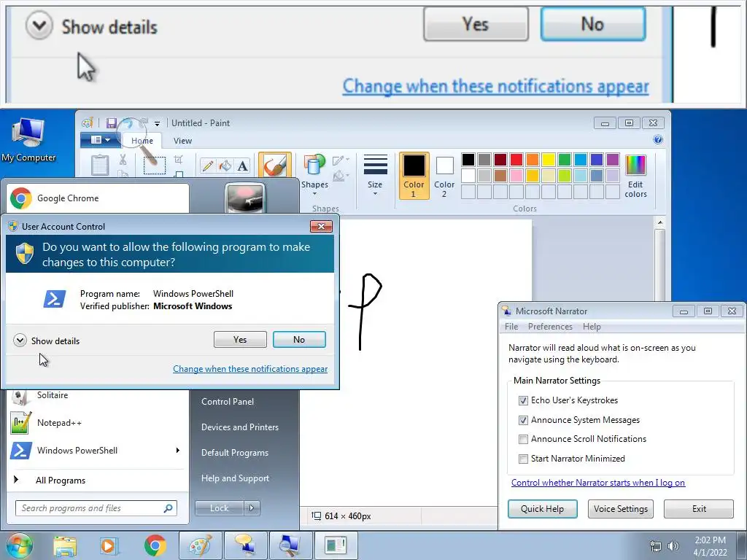Click the Start orb on the taskbar

tap(20, 545)
